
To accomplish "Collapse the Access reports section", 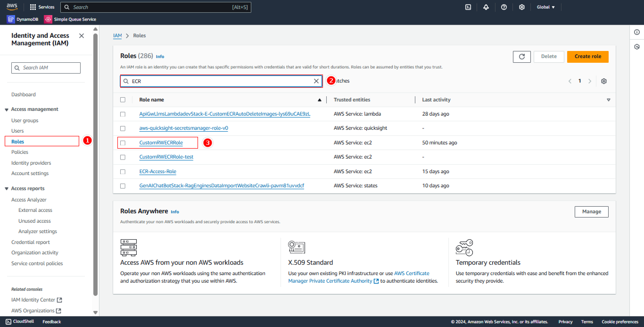I will click(7, 189).
